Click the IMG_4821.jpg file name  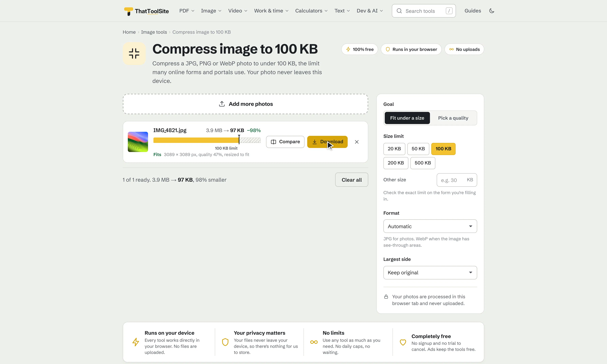170,130
